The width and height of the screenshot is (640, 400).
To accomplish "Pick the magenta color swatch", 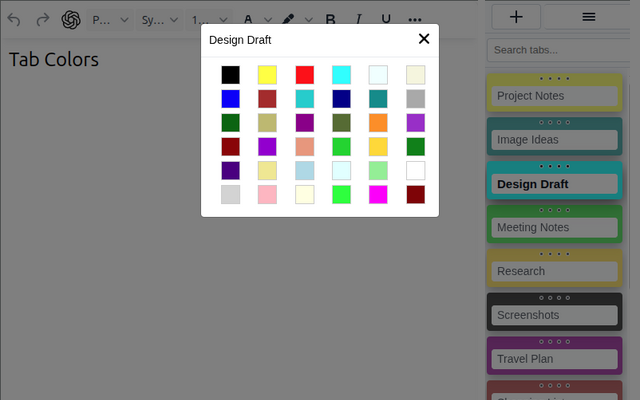I will pyautogui.click(x=378, y=195).
